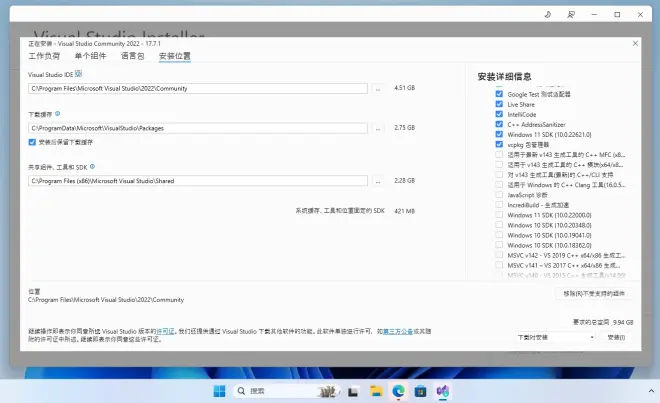Check Windows 11 SDK (10.0.22000.0)
Screen dimensions: 660x403
click(499, 215)
